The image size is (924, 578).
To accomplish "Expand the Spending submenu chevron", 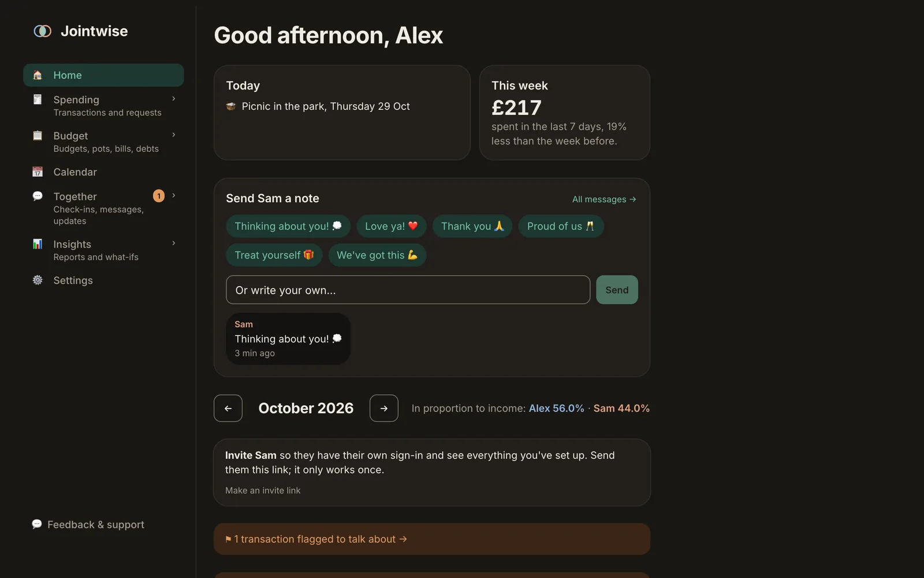I will pyautogui.click(x=173, y=99).
